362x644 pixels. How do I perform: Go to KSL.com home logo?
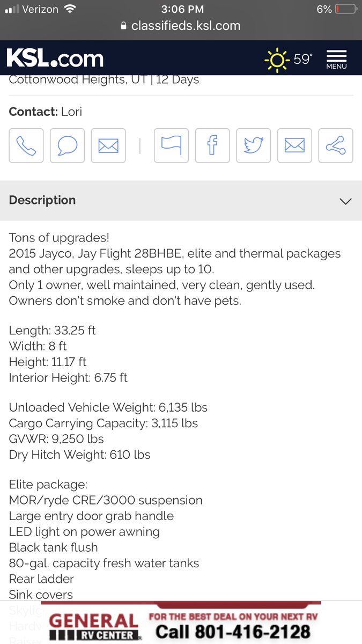click(55, 58)
